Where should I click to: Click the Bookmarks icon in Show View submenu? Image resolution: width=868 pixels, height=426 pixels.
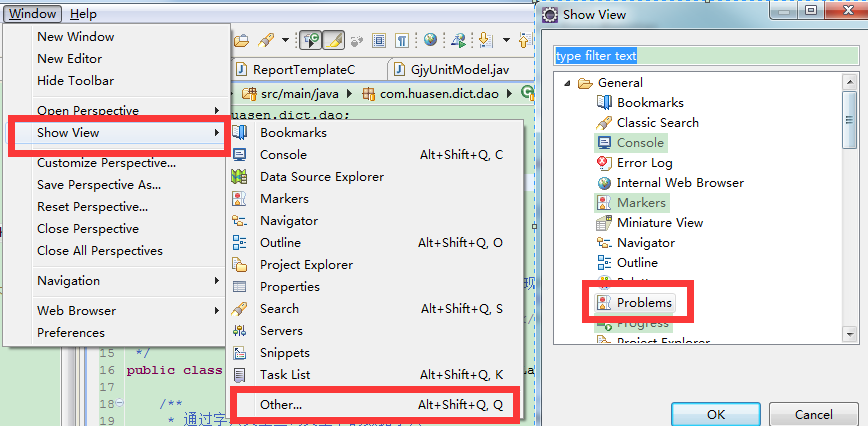[240, 133]
